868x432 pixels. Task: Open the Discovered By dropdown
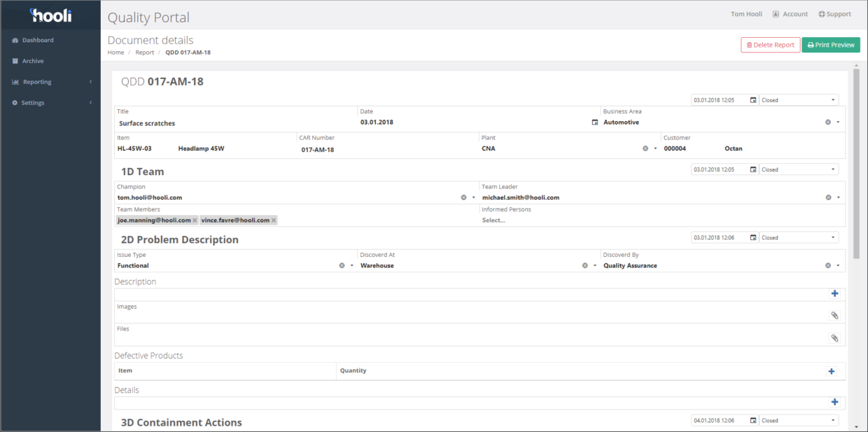(837, 265)
